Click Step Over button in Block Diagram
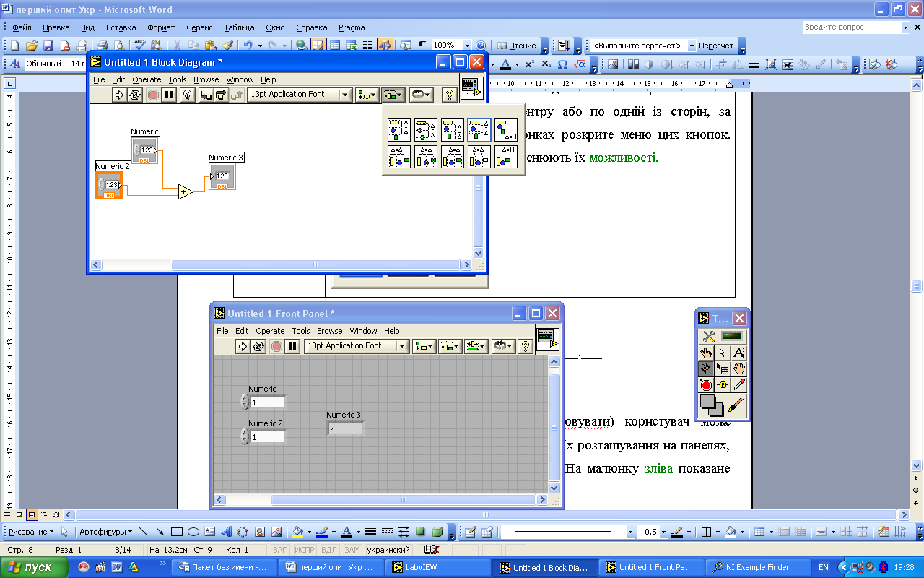Image resolution: width=924 pixels, height=578 pixels. (x=221, y=95)
